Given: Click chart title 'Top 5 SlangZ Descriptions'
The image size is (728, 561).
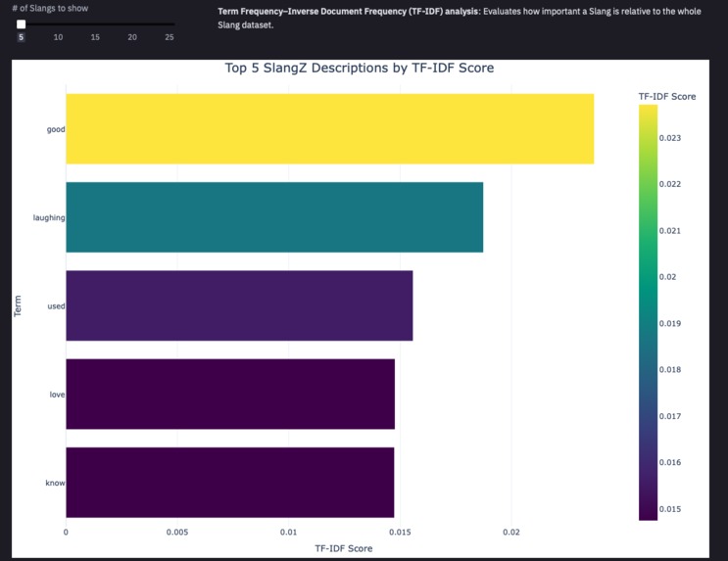Looking at the screenshot, I should coord(360,68).
